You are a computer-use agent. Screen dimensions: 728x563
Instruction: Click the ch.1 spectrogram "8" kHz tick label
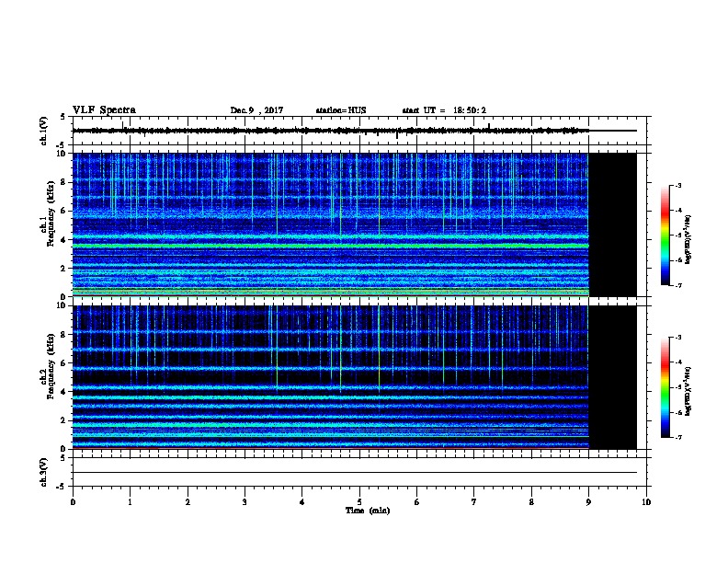pos(63,182)
